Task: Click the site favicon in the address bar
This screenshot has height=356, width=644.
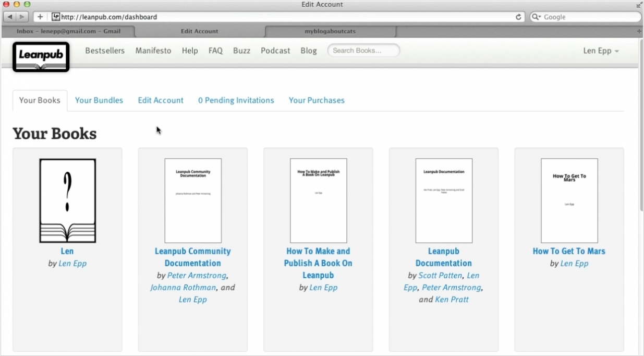Action: [56, 17]
